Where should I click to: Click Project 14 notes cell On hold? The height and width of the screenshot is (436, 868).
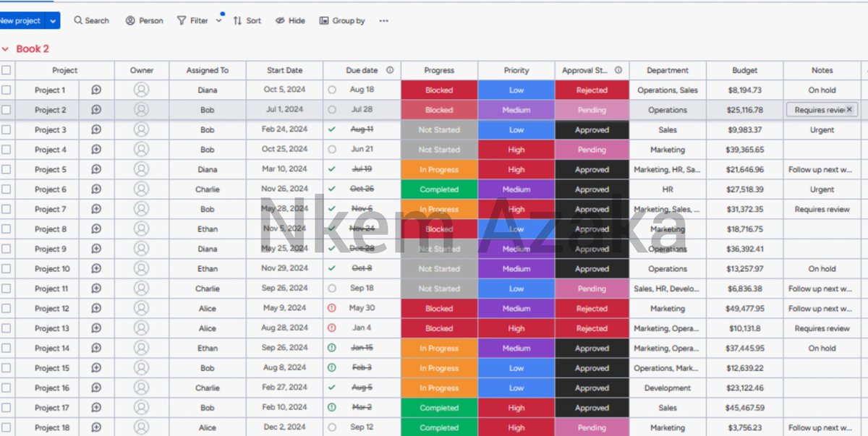click(822, 348)
